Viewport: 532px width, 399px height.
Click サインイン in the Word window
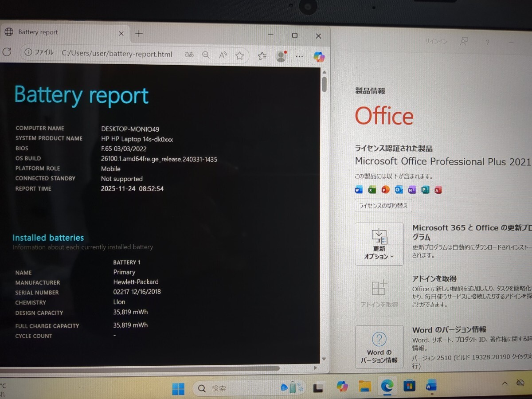pos(436,41)
